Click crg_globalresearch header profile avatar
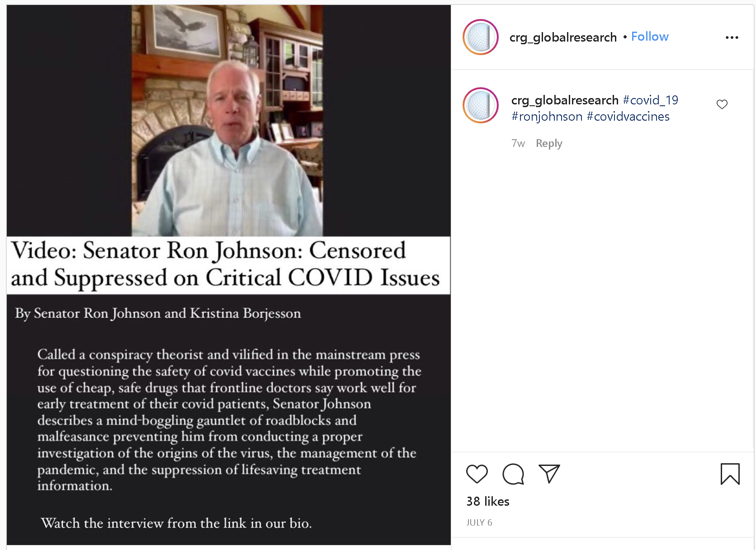 pyautogui.click(x=481, y=37)
